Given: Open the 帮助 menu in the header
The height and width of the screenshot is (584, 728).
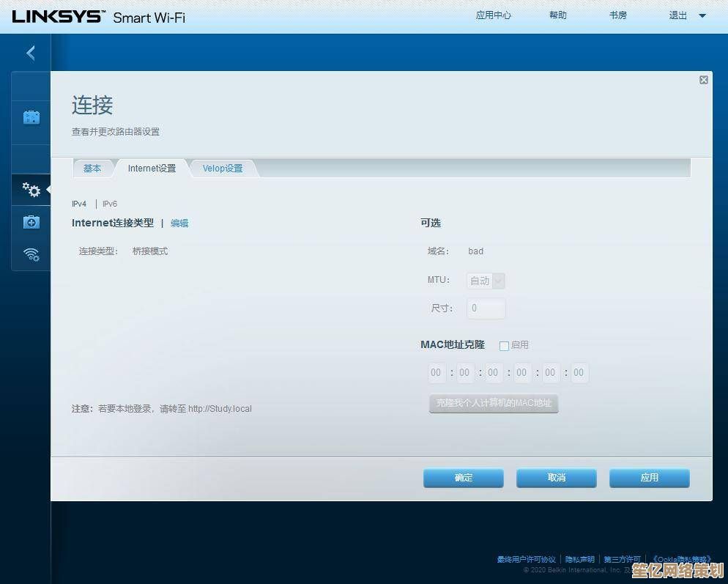Looking at the screenshot, I should (x=558, y=15).
